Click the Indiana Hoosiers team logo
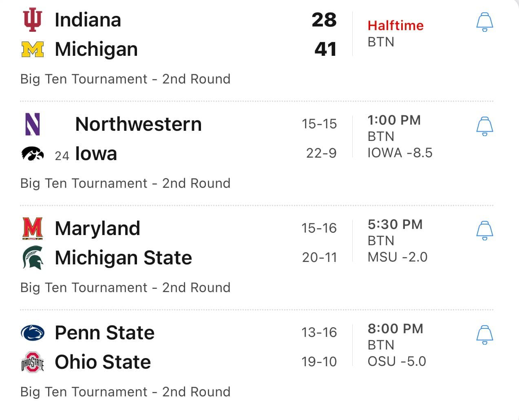The height and width of the screenshot is (420, 519). coord(32,20)
